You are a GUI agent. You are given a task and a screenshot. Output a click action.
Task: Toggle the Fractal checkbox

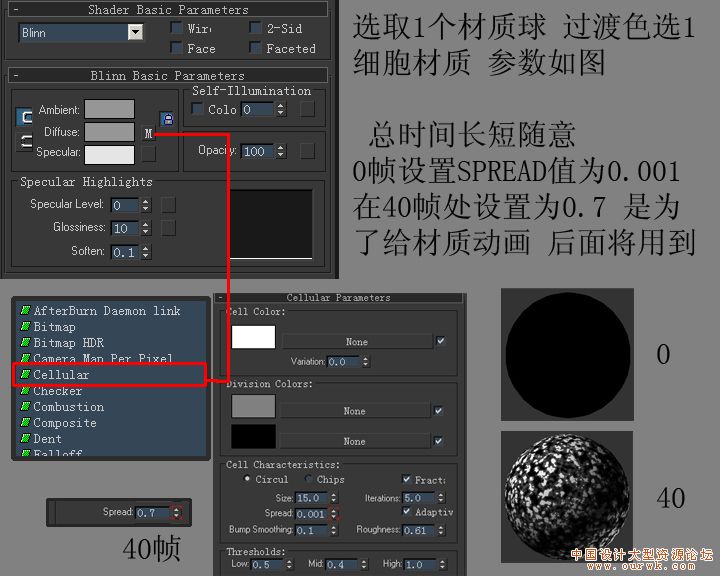click(x=406, y=479)
